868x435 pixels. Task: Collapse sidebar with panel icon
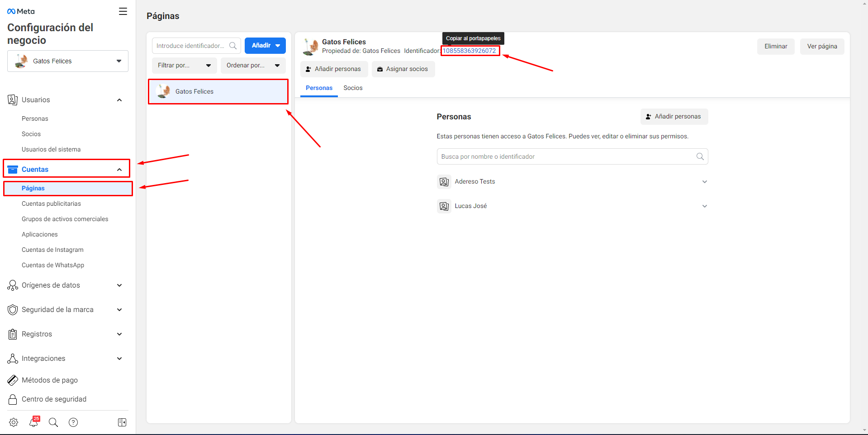(122, 422)
